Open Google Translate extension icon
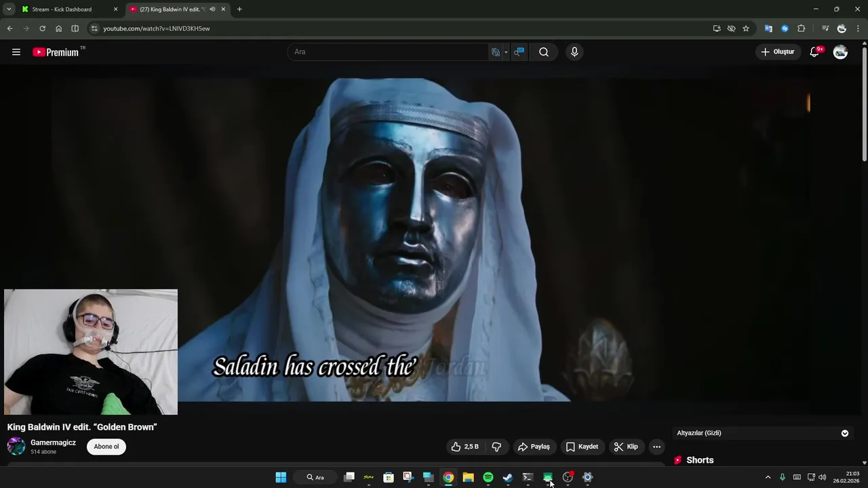Viewport: 868px width, 488px height. pos(768,28)
